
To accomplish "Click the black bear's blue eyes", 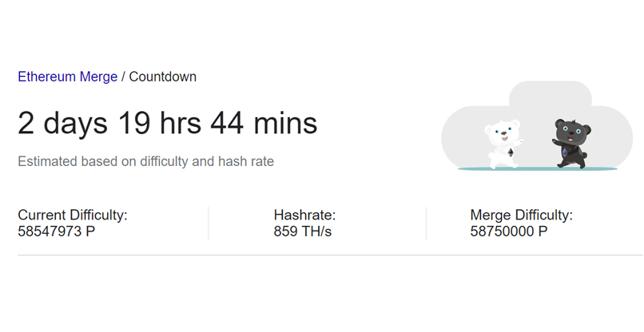I will pyautogui.click(x=571, y=129).
